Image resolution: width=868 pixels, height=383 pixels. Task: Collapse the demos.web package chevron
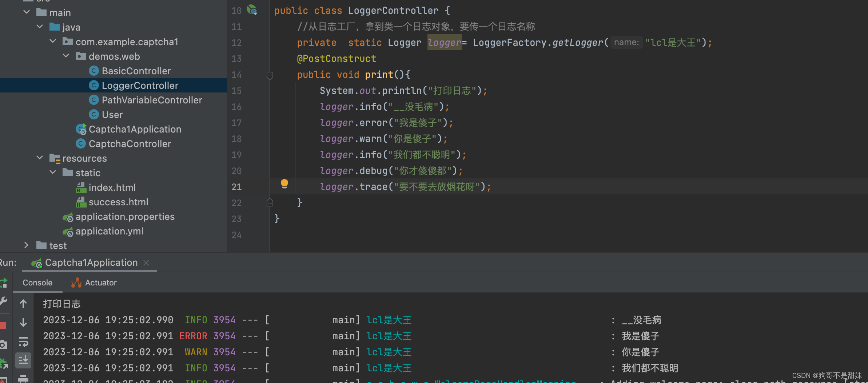point(66,56)
